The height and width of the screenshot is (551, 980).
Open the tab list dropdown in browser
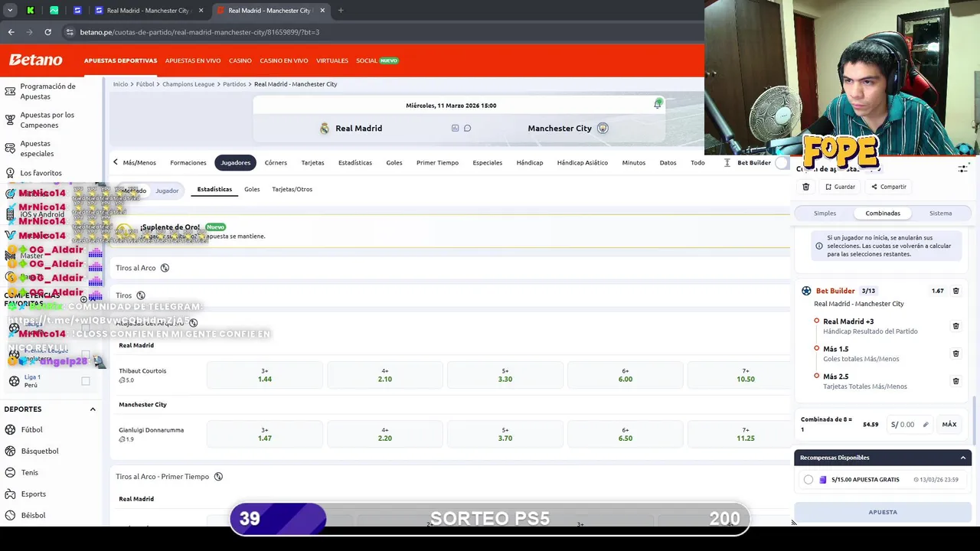[10, 11]
